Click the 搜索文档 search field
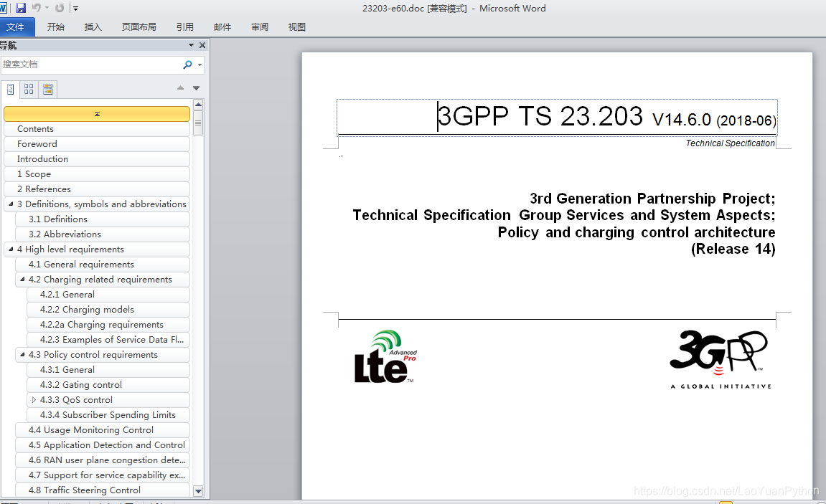The image size is (826, 504). [90, 65]
